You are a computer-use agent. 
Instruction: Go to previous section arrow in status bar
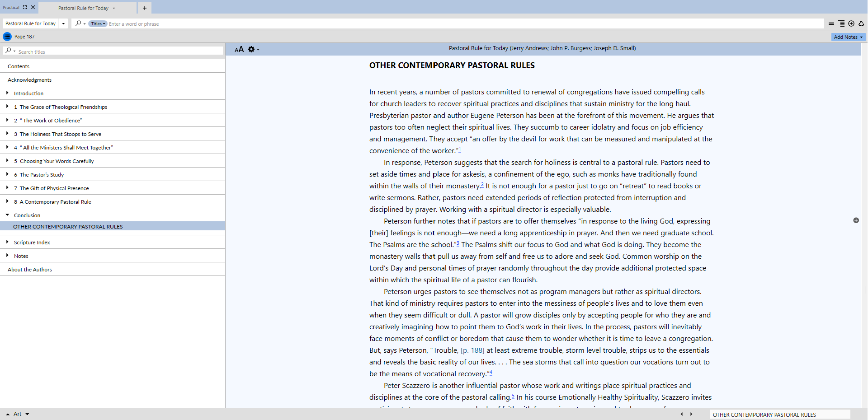[x=682, y=414]
